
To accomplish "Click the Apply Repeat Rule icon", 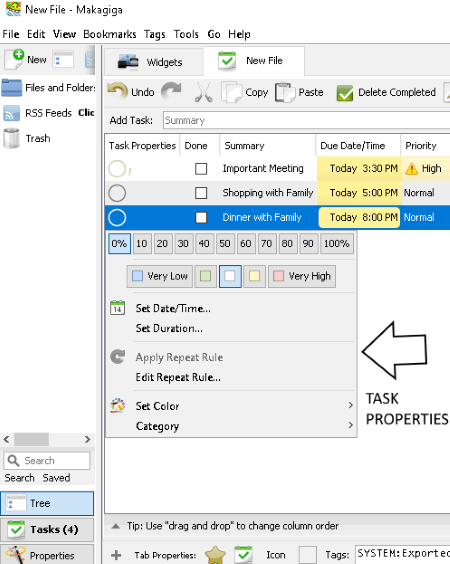I will point(118,356).
